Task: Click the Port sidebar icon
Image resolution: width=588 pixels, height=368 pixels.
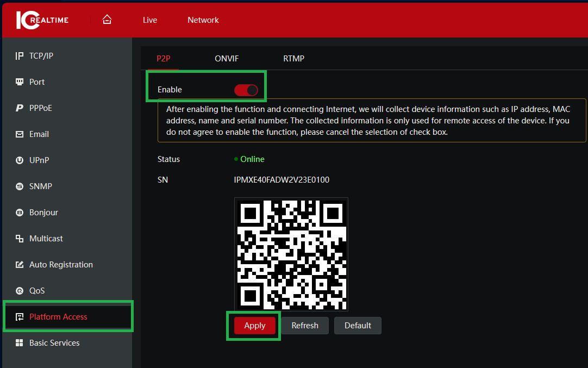Action: [20, 82]
